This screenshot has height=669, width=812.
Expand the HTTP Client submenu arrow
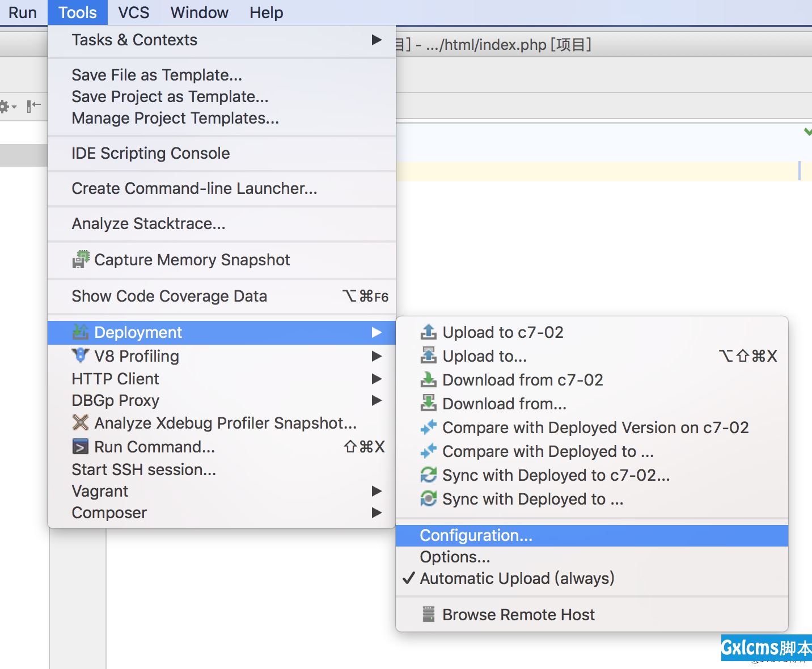pos(377,378)
